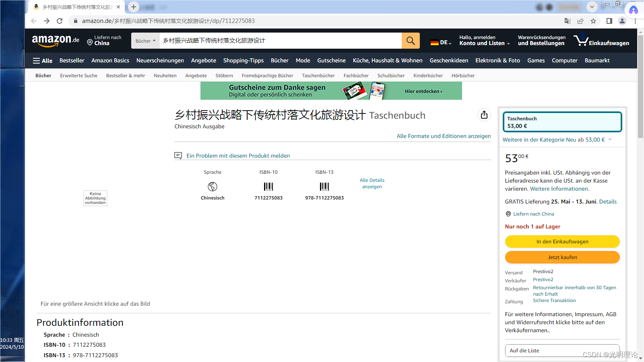Click Hier entdecken on the Gutscheine banner
Screen dimensions: 644x362
[423, 91]
